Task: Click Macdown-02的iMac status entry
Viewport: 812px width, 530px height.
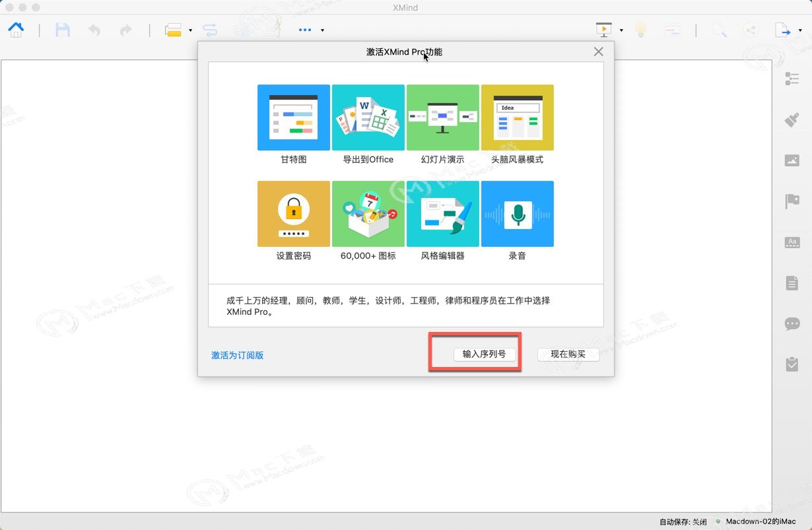Action: click(x=760, y=522)
